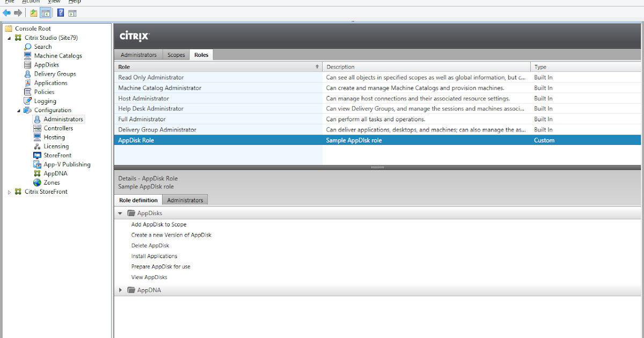Expand the Citrix StoreFront node
Screen dimensions: 644x338
(x=9, y=192)
